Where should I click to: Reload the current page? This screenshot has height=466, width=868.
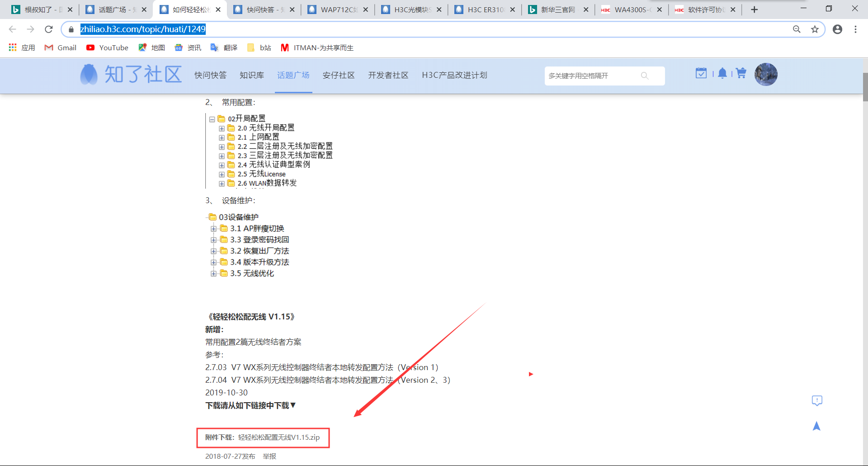(49, 29)
